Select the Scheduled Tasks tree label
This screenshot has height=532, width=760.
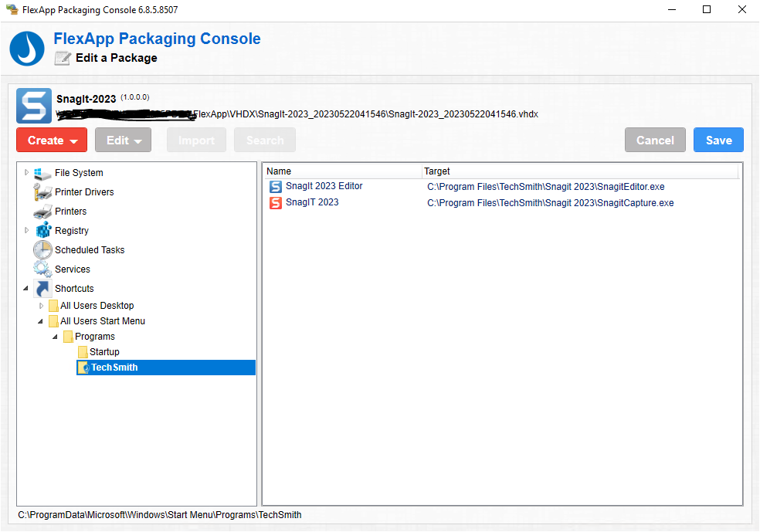pos(90,250)
